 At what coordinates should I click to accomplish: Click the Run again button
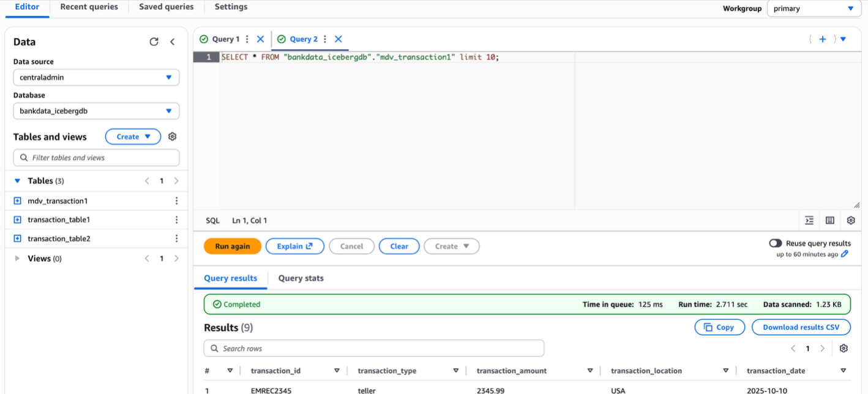click(232, 246)
